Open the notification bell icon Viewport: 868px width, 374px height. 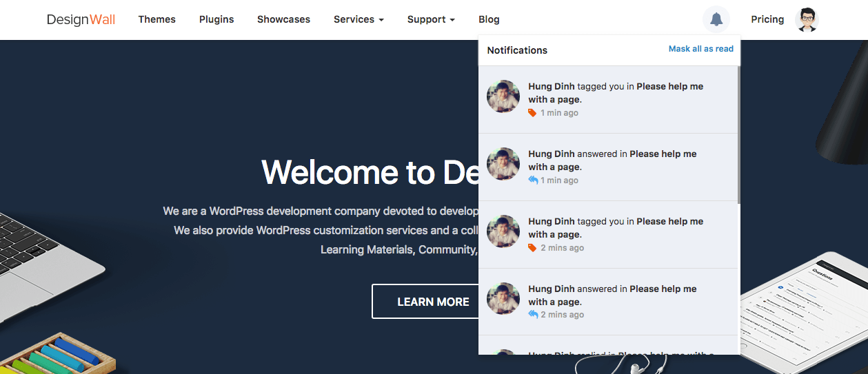pos(716,19)
